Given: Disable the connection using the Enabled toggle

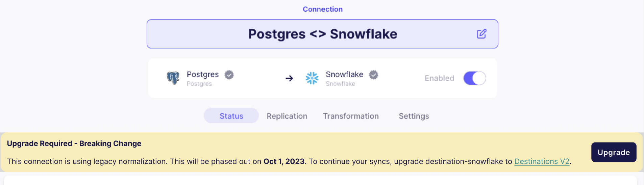Looking at the screenshot, I should click(x=474, y=78).
